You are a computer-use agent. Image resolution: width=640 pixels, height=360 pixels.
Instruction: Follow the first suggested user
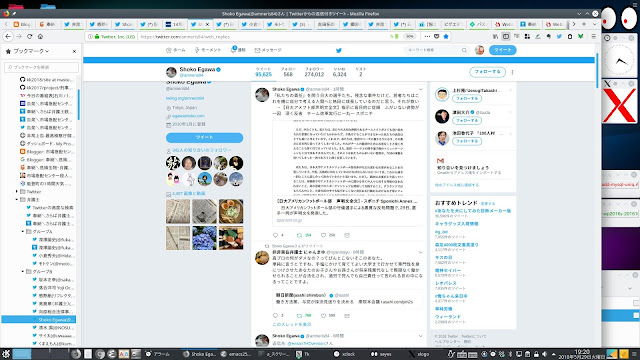click(467, 99)
